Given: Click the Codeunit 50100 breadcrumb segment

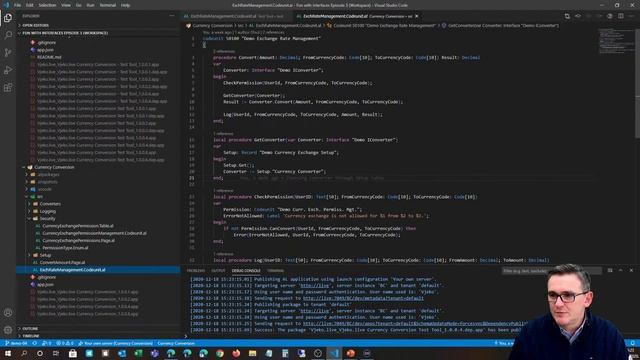Looking at the screenshot, I should tap(384, 26).
